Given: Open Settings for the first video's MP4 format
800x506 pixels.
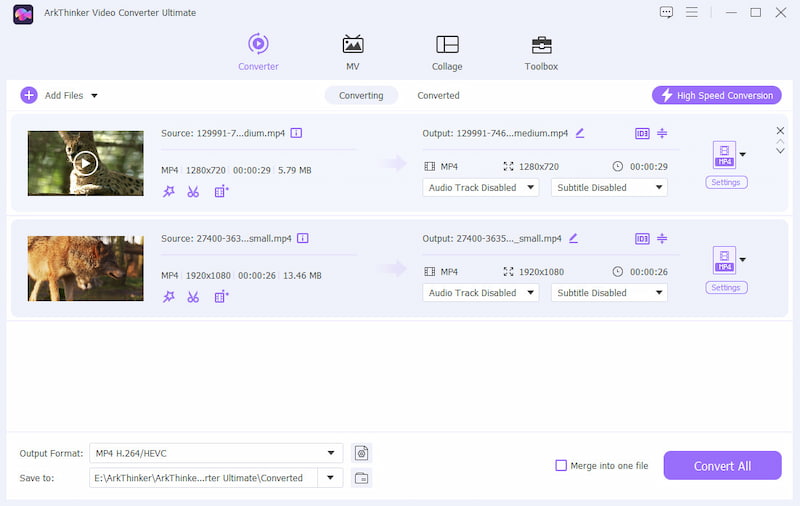Looking at the screenshot, I should tap(726, 182).
